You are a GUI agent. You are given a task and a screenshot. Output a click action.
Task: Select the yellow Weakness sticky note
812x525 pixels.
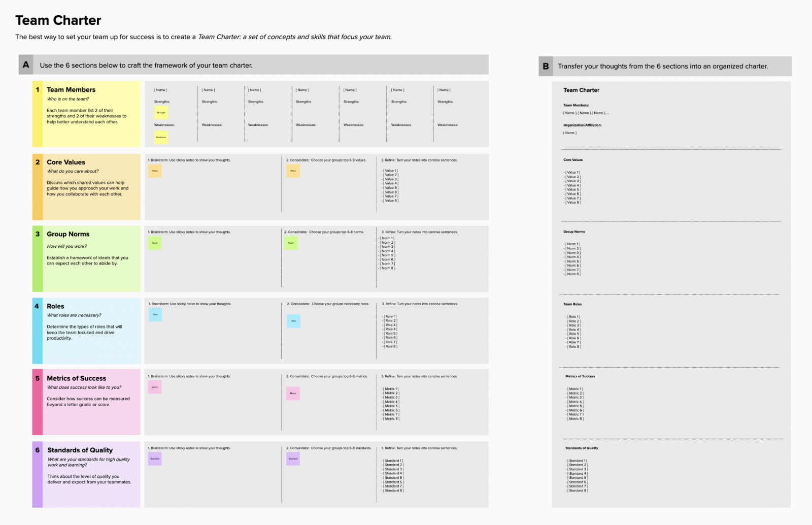point(161,137)
